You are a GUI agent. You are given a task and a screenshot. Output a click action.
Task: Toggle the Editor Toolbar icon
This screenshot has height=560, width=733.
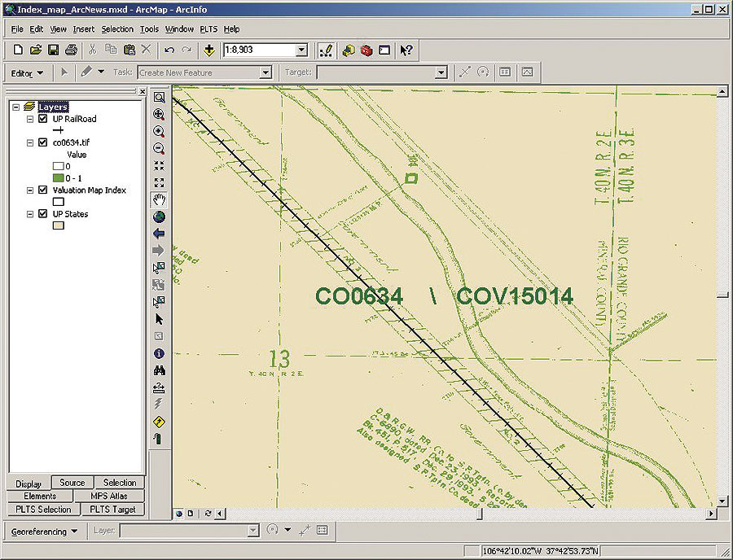click(326, 50)
